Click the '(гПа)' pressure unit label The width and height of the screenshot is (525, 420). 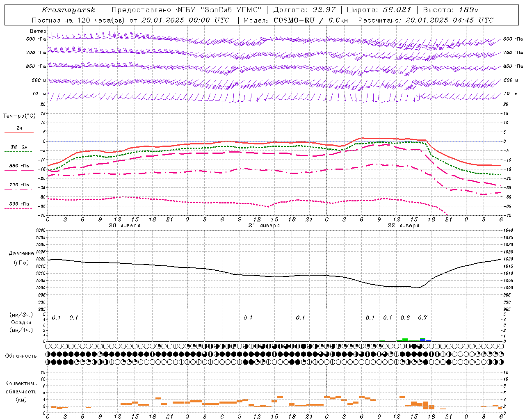(21, 263)
